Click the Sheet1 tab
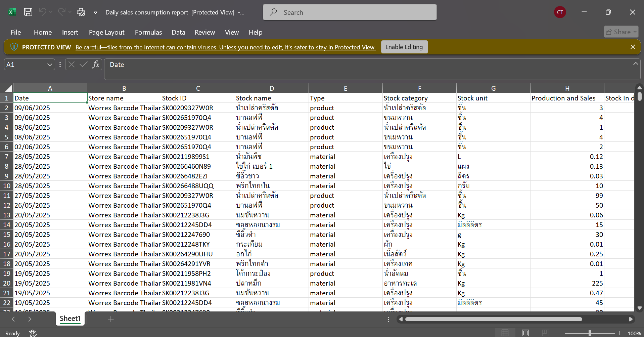Screen dimensions: 644x337 click(x=70, y=319)
